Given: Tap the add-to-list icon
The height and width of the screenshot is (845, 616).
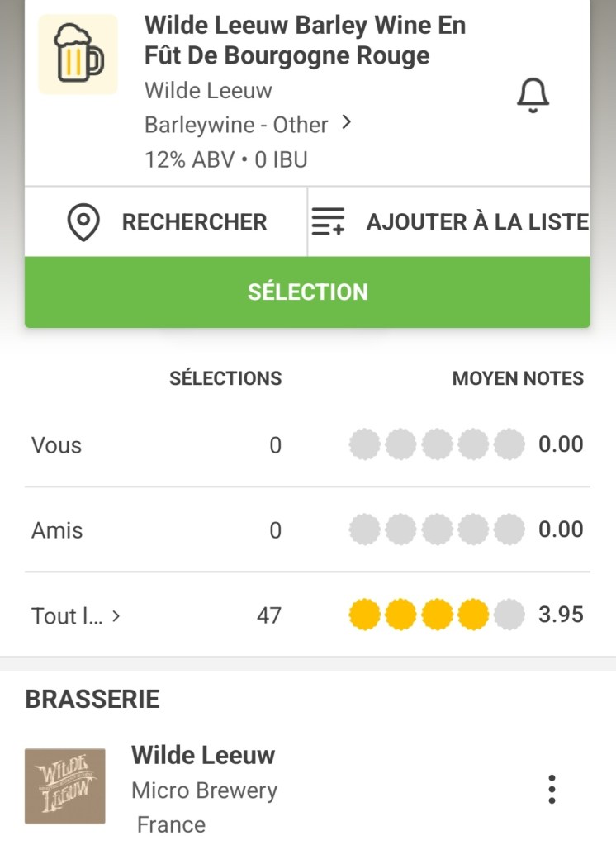Looking at the screenshot, I should (x=328, y=222).
